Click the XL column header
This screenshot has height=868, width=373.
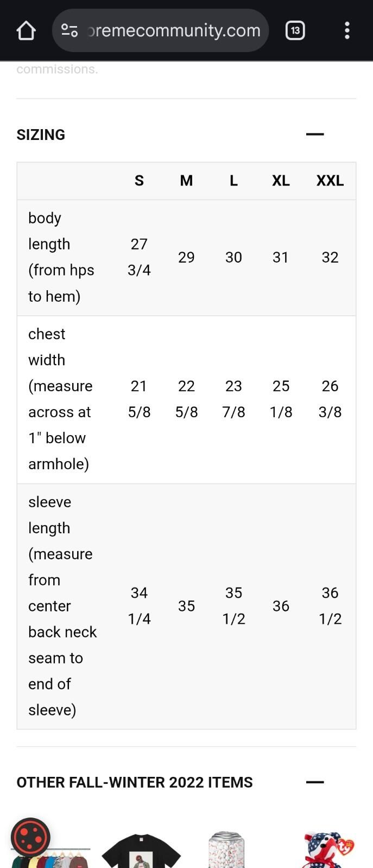281,181
